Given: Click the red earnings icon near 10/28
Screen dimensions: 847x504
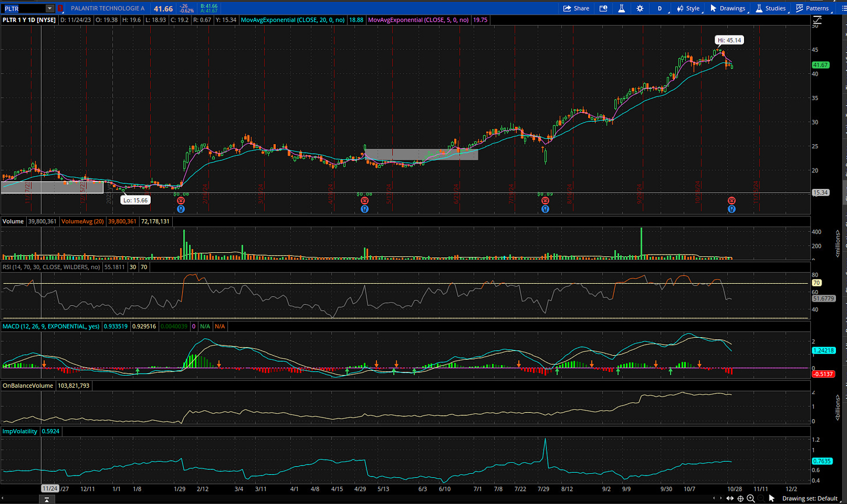Looking at the screenshot, I should pos(731,201).
